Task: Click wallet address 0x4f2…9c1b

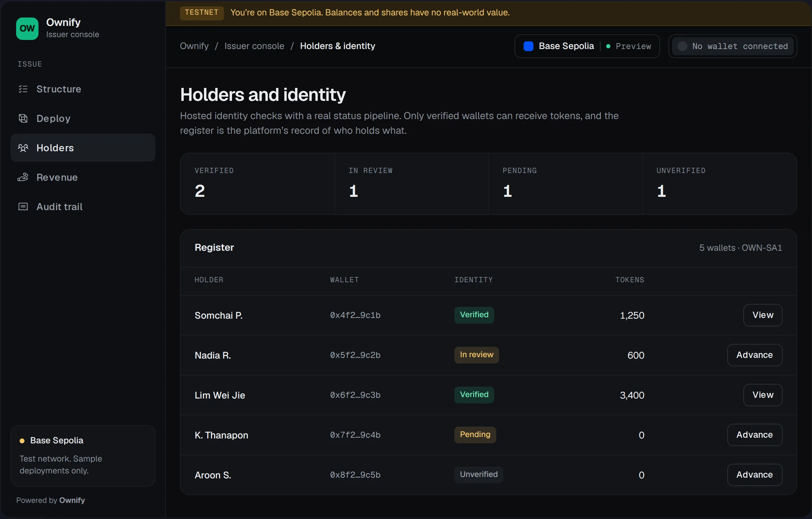Action: pos(355,315)
